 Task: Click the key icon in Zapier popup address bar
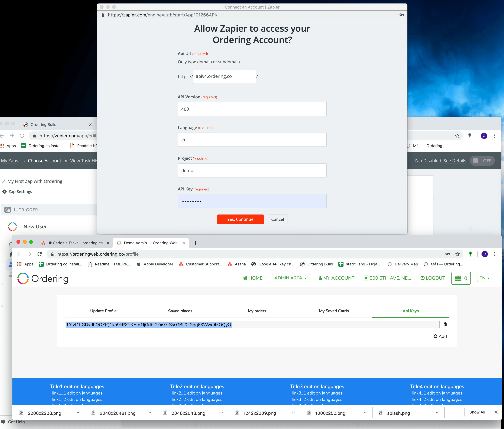pos(401,15)
